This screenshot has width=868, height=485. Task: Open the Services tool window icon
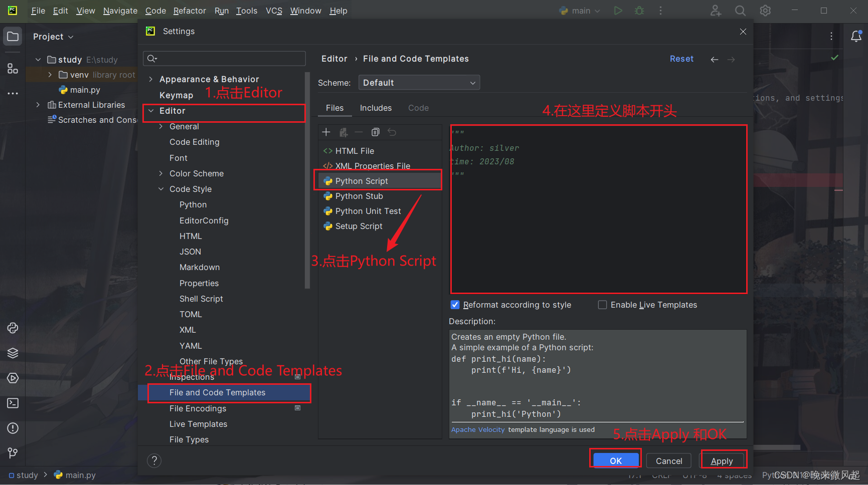click(x=13, y=378)
